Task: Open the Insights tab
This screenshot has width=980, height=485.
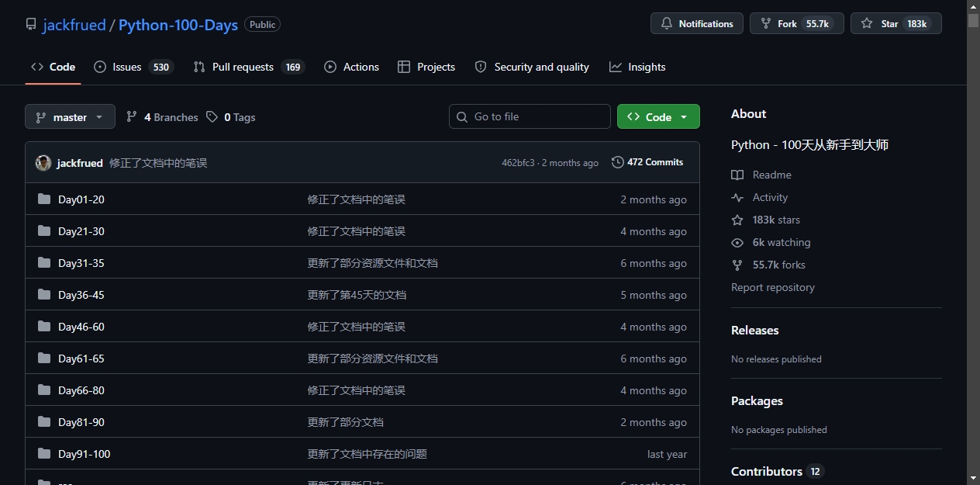Action: [x=637, y=67]
